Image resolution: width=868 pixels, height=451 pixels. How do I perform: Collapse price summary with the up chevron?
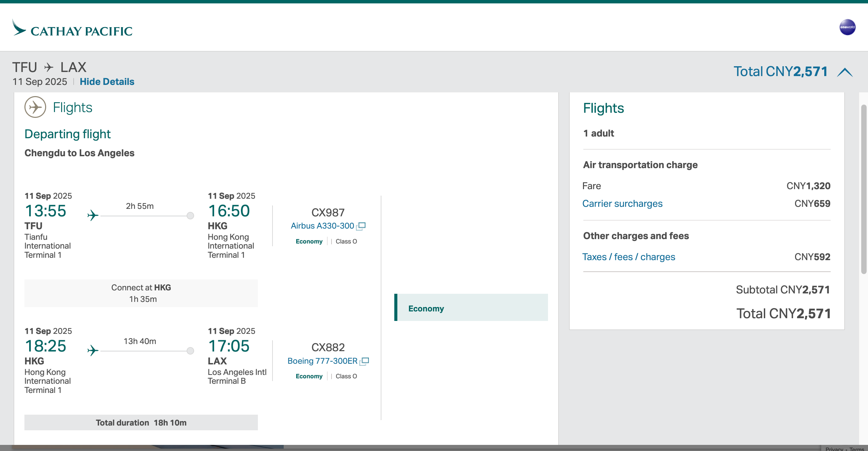click(845, 72)
